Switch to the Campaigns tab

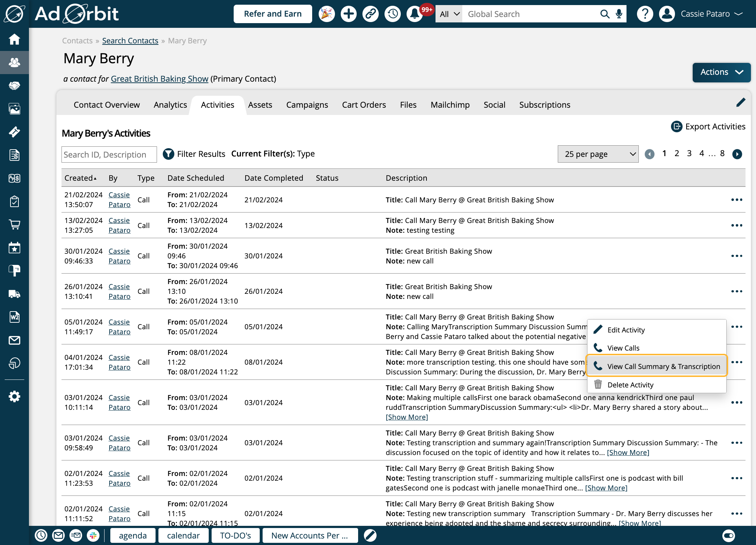click(x=307, y=105)
